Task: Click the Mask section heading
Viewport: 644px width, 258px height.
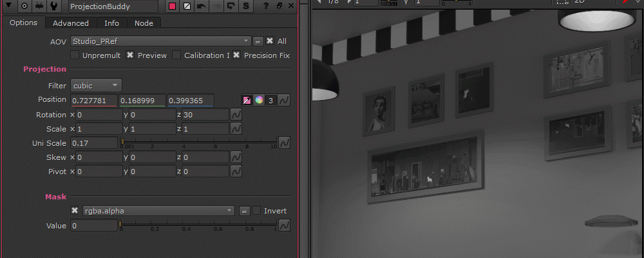Action: (x=55, y=197)
